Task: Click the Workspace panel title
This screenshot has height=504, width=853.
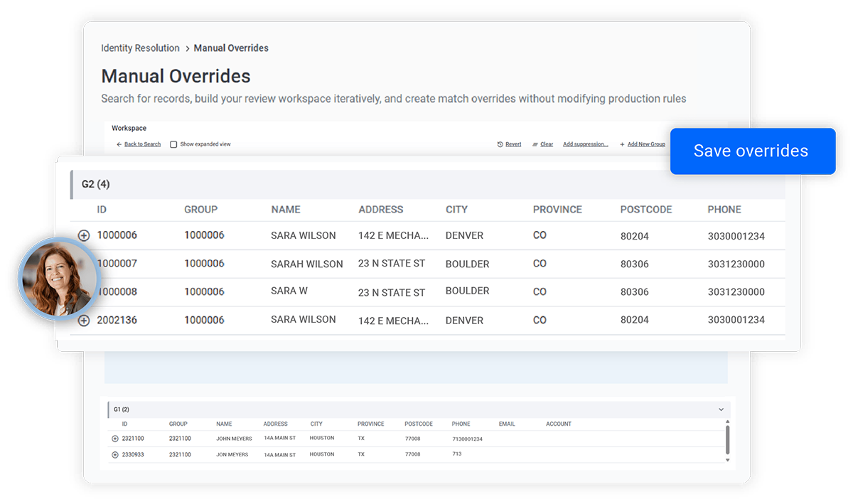Action: [129, 129]
